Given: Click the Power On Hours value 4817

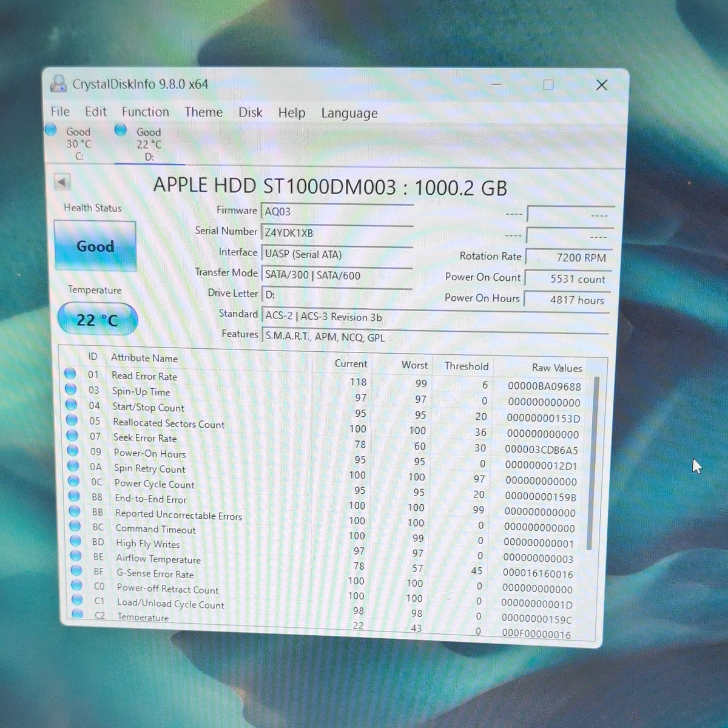Looking at the screenshot, I should (567, 300).
